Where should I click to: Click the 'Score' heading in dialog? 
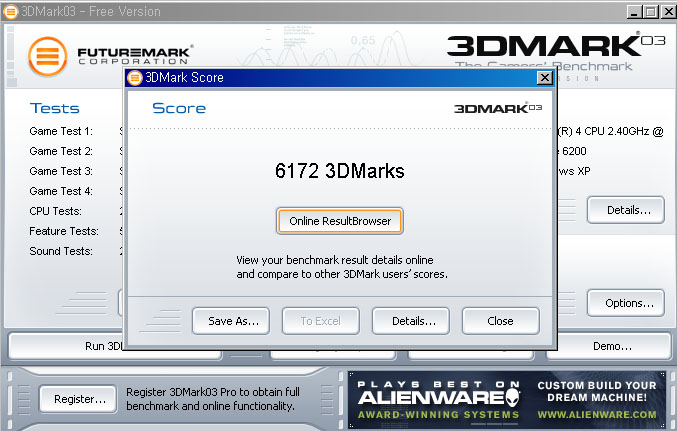pyautogui.click(x=179, y=108)
